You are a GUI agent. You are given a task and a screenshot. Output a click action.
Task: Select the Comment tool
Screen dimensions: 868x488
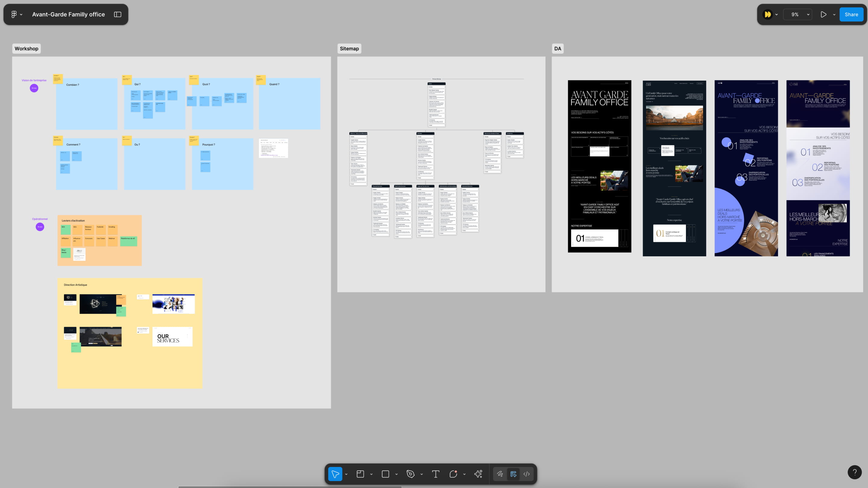pyautogui.click(x=453, y=474)
